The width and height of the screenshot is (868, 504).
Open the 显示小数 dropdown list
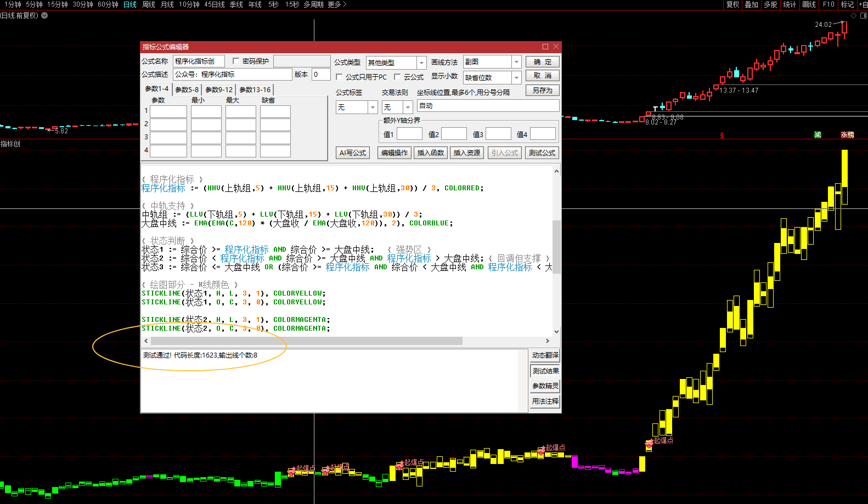[516, 77]
